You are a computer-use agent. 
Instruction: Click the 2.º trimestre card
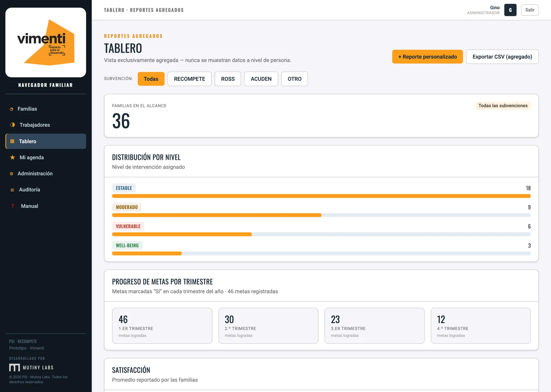pyautogui.click(x=268, y=326)
